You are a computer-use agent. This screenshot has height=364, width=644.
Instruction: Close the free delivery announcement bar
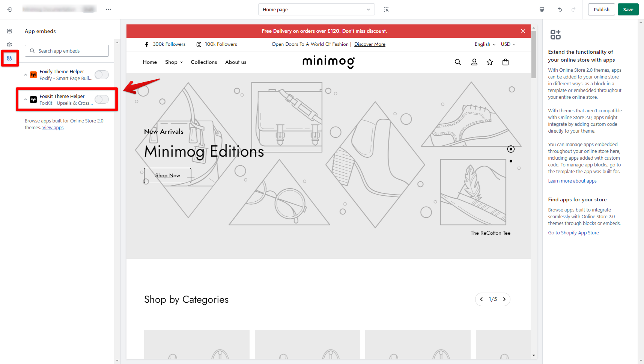(523, 31)
